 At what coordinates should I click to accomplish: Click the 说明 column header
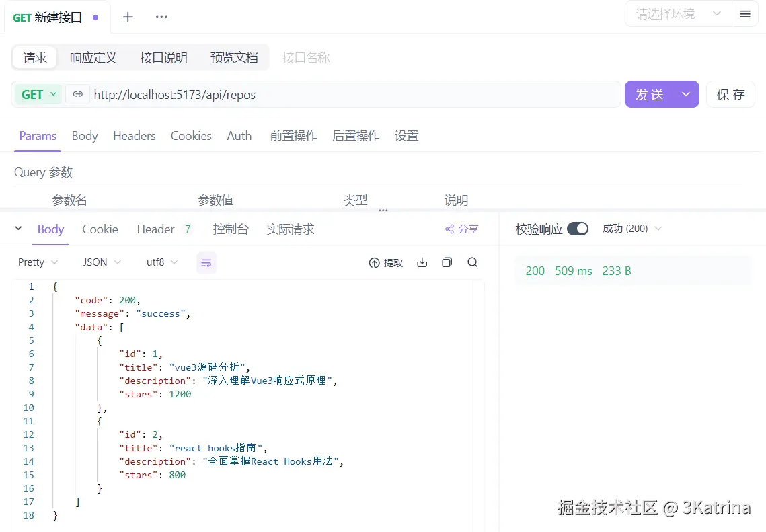coord(456,200)
